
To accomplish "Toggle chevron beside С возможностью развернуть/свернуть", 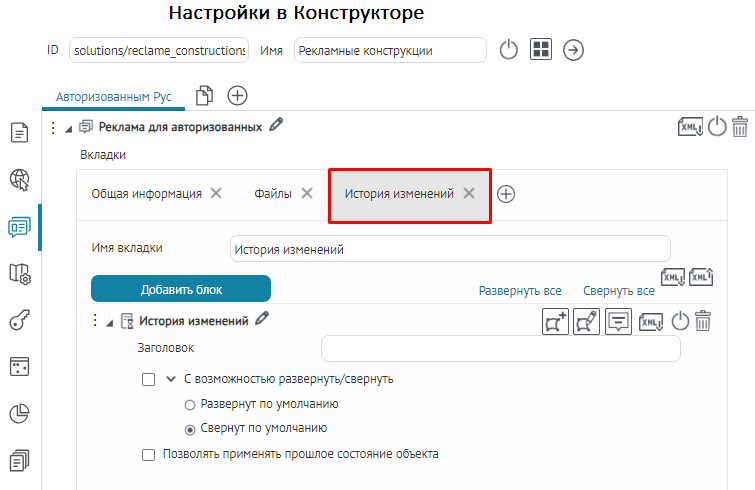I will 170,380.
